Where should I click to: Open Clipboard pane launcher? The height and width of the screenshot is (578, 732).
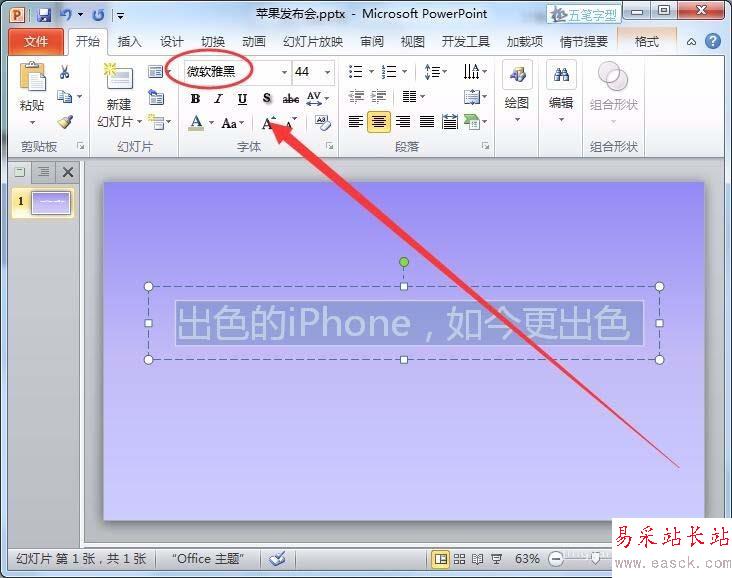(x=81, y=146)
